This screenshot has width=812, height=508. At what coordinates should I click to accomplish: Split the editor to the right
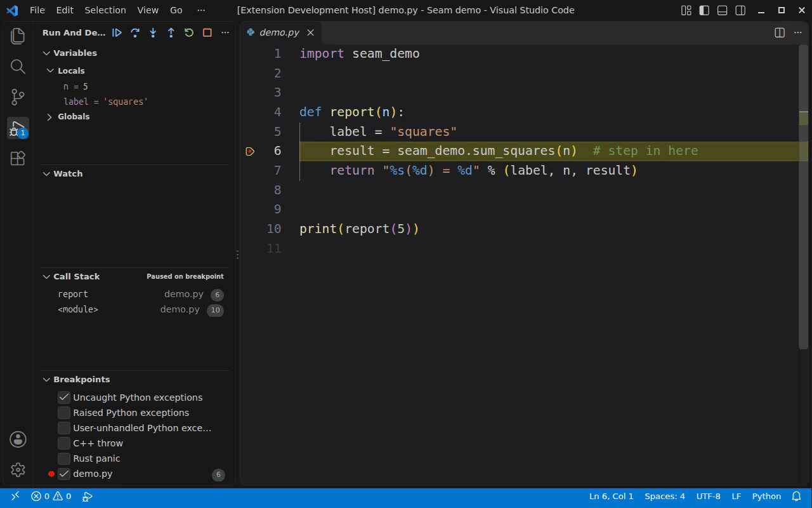coord(780,32)
